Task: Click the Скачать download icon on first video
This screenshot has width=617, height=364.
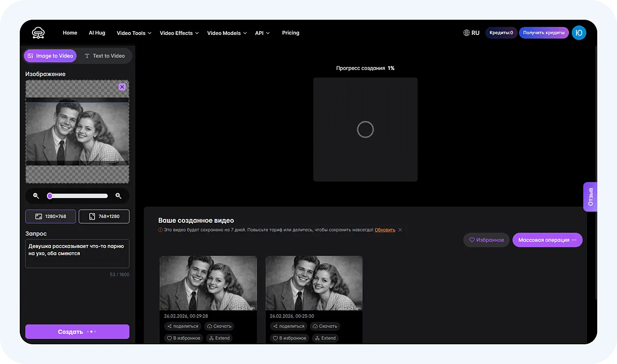Action: coord(219,326)
